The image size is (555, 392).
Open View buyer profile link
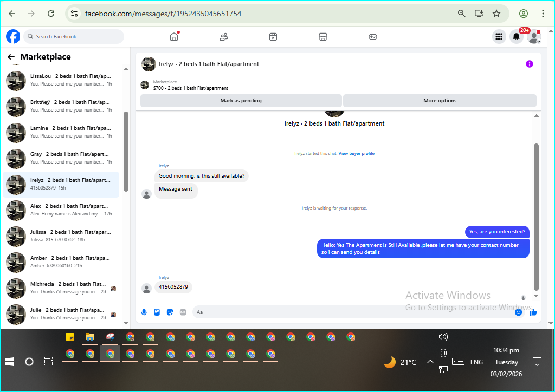(x=357, y=153)
